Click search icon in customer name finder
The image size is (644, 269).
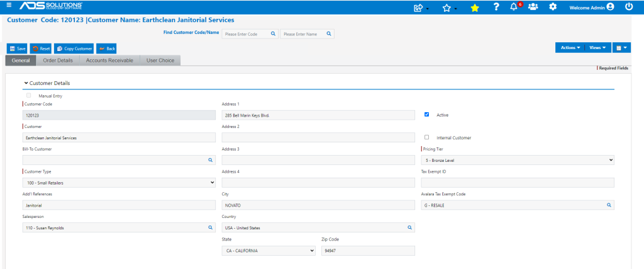(328, 34)
